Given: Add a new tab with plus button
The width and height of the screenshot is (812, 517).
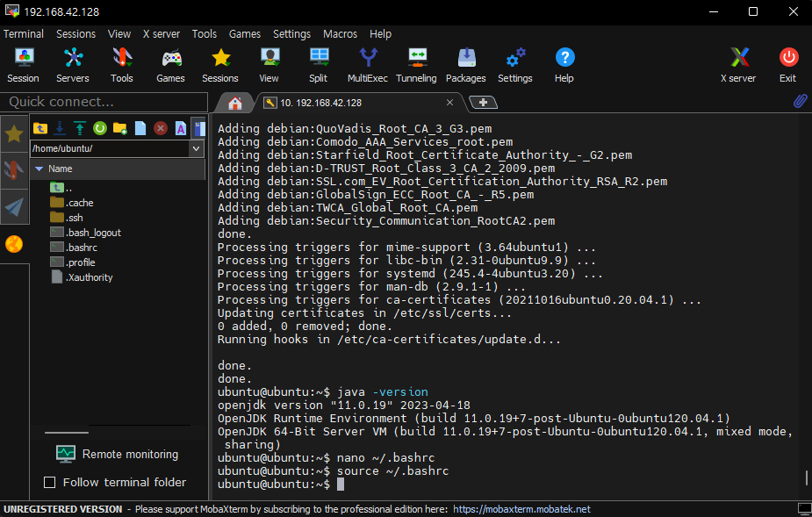Looking at the screenshot, I should click(x=483, y=103).
